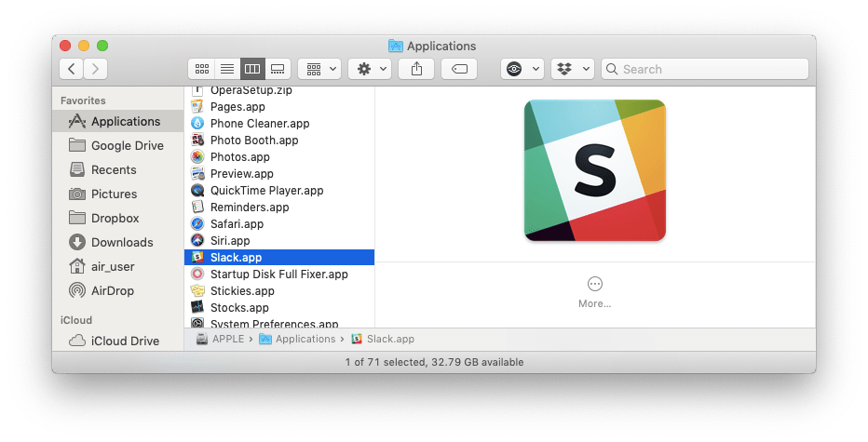This screenshot has height=442, width=868.
Task: Switch to column view
Action: pyautogui.click(x=252, y=69)
